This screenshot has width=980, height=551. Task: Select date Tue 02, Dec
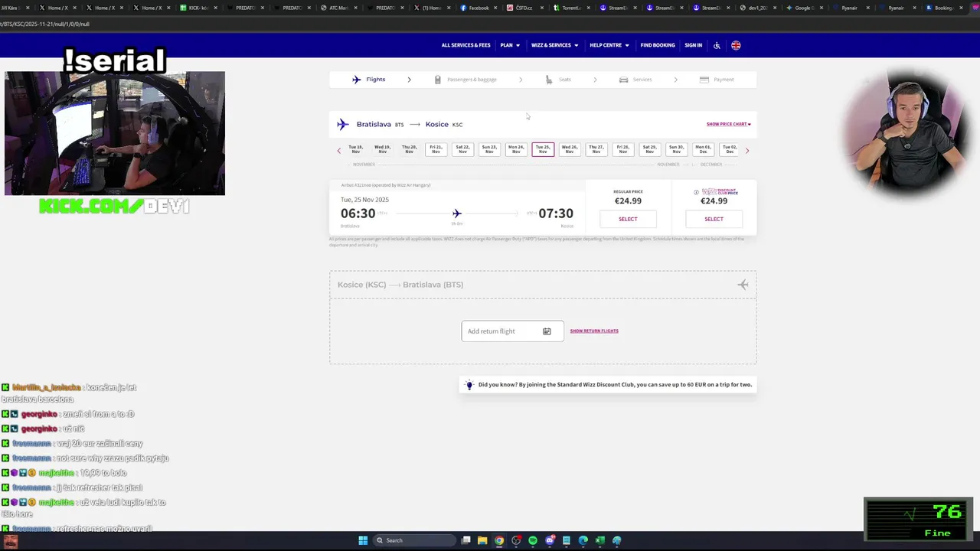[x=730, y=149]
